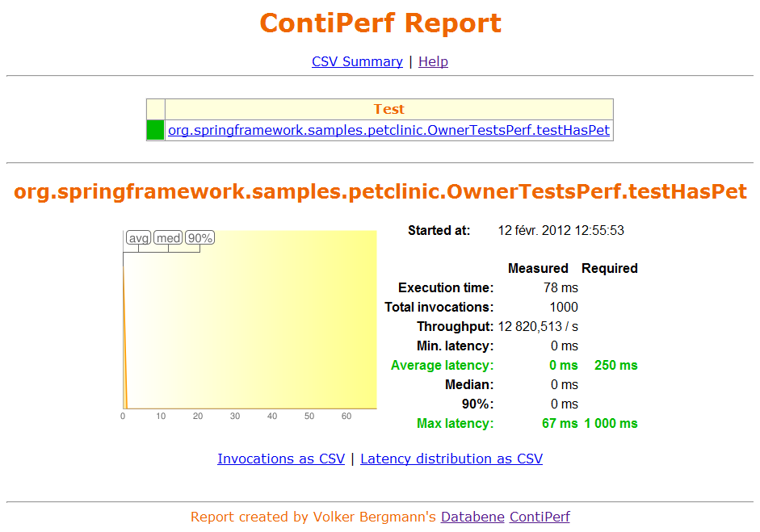
Task: Click the ContiPerf Report page title
Action: 380,23
